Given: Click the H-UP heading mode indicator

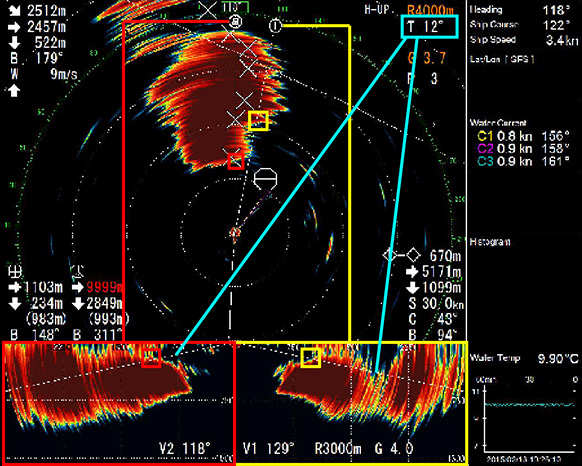Looking at the screenshot, I should click(x=376, y=10).
